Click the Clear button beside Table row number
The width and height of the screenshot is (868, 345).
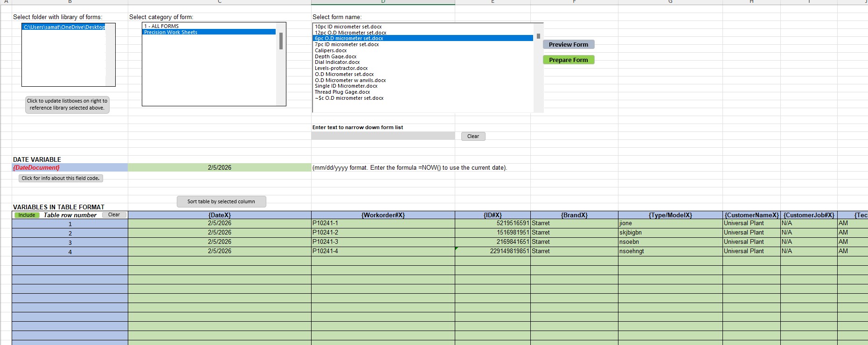[x=114, y=215]
